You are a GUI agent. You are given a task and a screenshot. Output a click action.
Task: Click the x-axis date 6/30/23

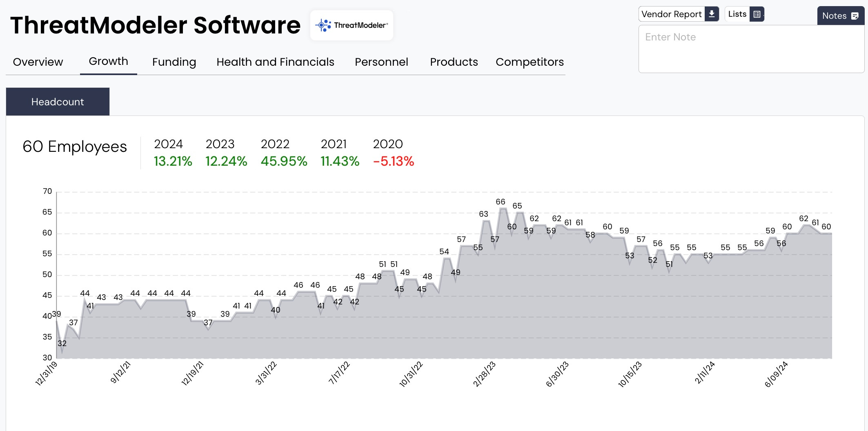pyautogui.click(x=557, y=374)
